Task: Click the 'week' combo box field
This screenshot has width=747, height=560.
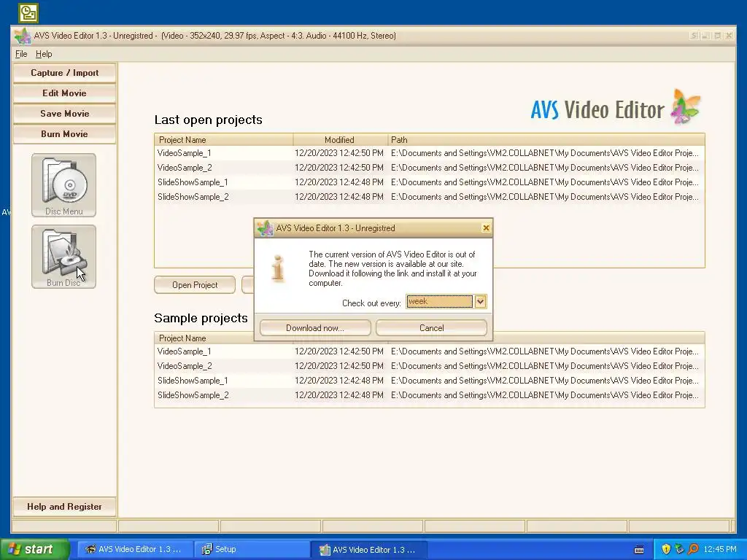Action: coord(439,301)
